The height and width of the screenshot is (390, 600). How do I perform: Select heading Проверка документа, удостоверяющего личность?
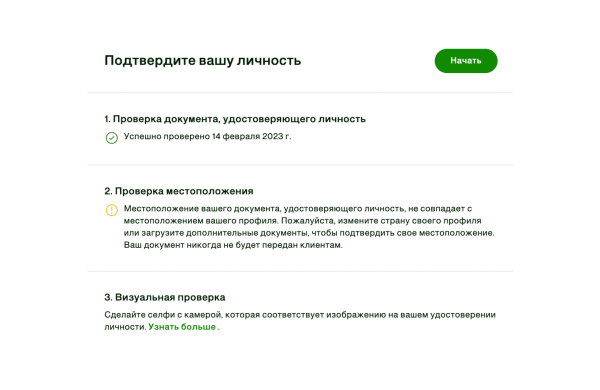coord(235,119)
